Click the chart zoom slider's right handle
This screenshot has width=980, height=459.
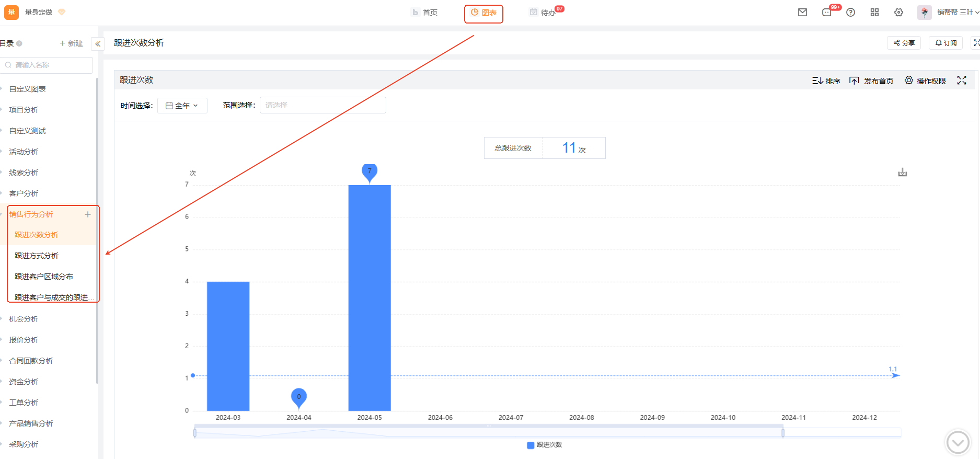(x=782, y=433)
